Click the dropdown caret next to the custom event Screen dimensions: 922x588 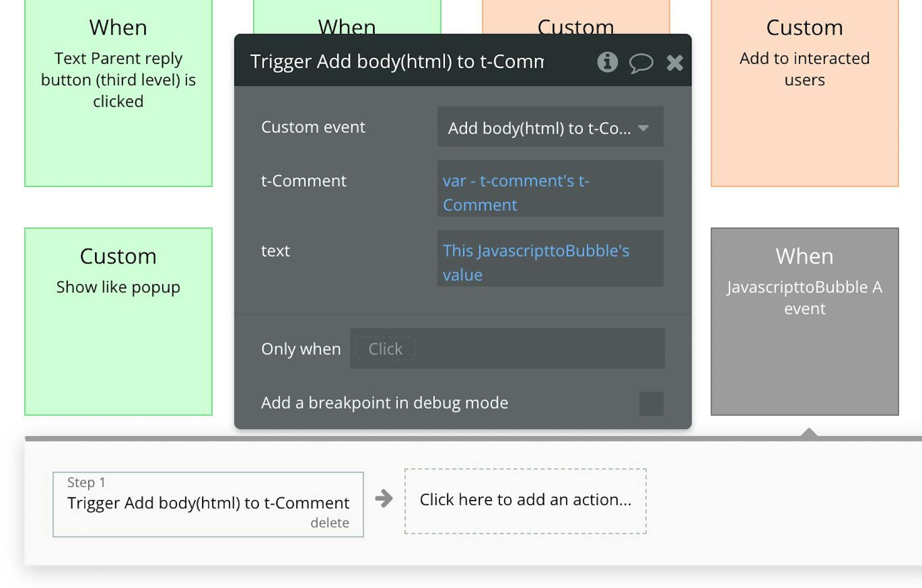tap(645, 128)
